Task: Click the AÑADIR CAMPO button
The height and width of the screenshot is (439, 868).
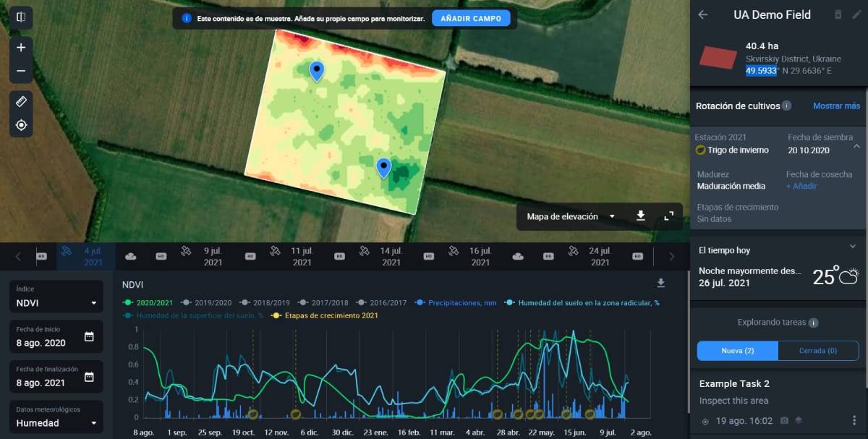Action: pos(471,18)
